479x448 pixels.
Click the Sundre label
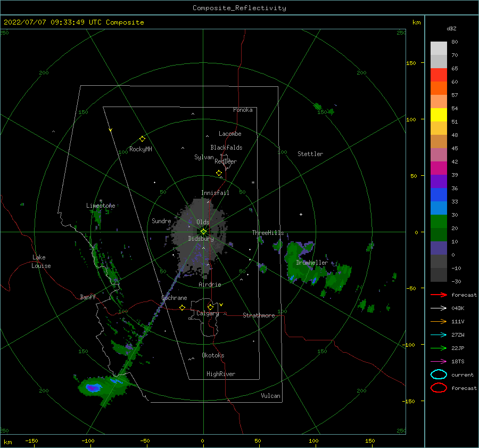(161, 221)
